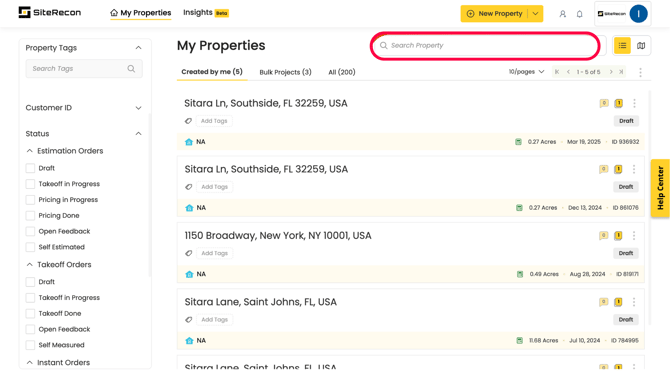670x377 pixels.
Task: Open 1150 Broadway, New York property
Action: pos(278,236)
